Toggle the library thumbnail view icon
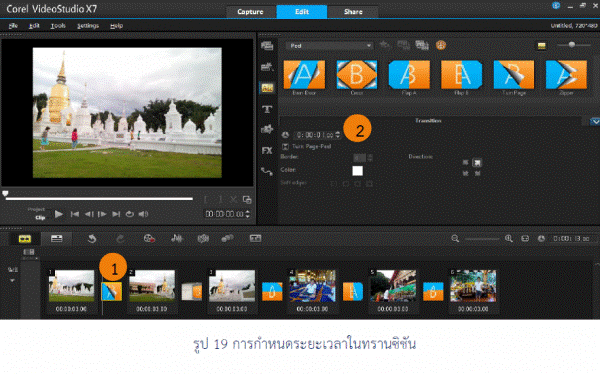 click(x=541, y=46)
